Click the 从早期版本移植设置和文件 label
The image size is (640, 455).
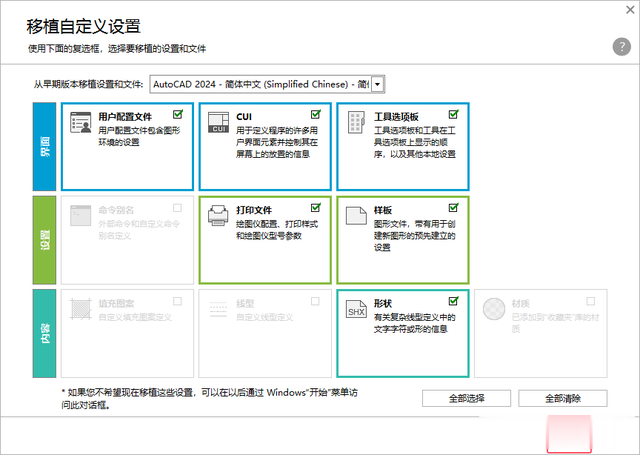click(x=89, y=84)
